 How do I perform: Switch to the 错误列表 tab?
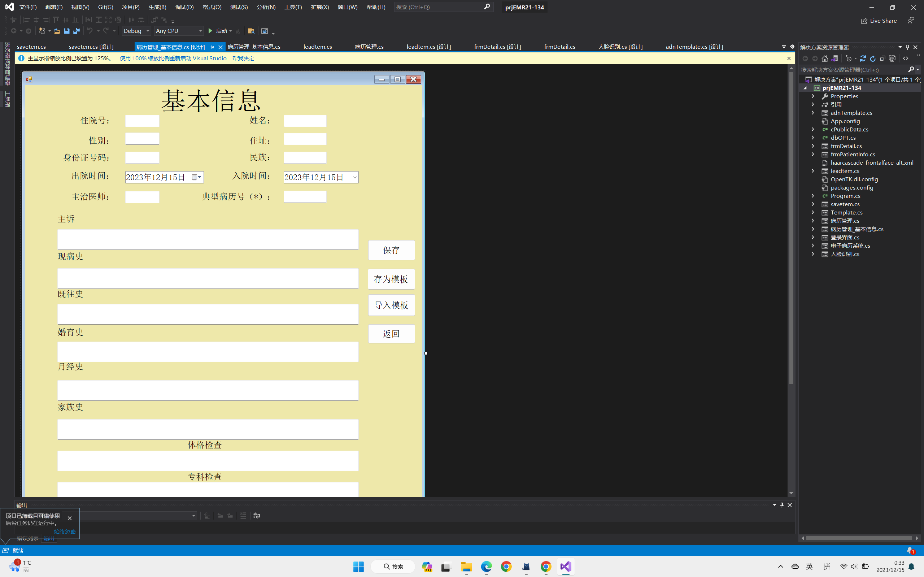pyautogui.click(x=27, y=538)
